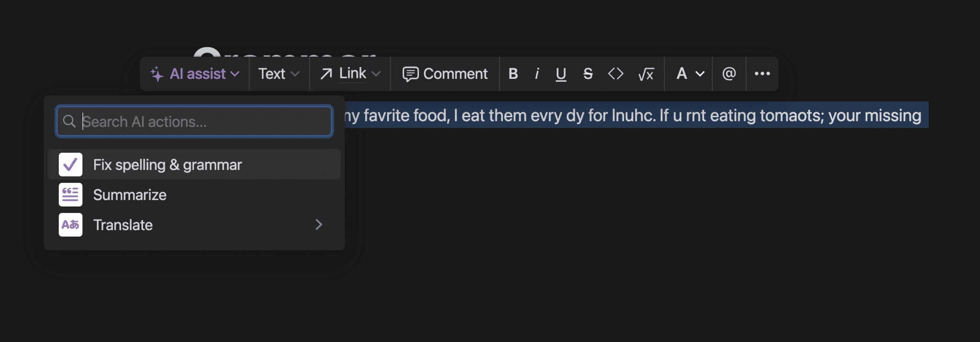Apply strikethrough formatting
The width and height of the screenshot is (980, 342).
coord(588,74)
